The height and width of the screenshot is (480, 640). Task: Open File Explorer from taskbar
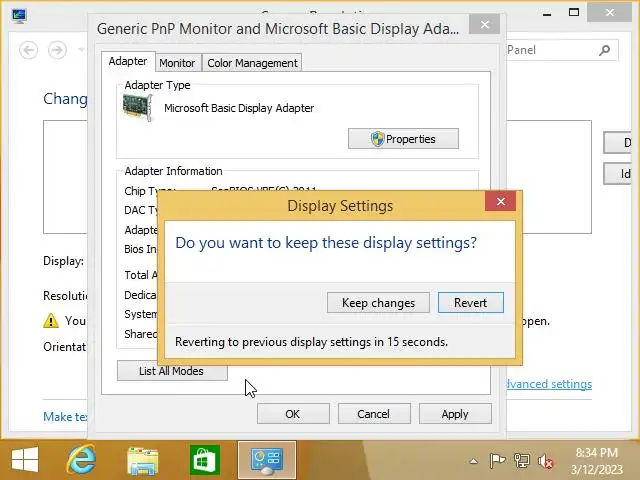[142, 461]
